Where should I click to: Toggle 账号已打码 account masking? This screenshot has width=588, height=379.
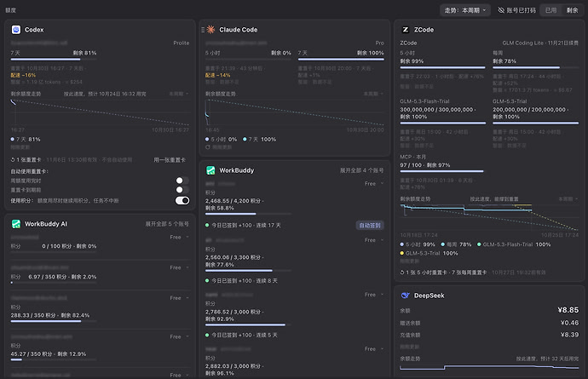516,10
